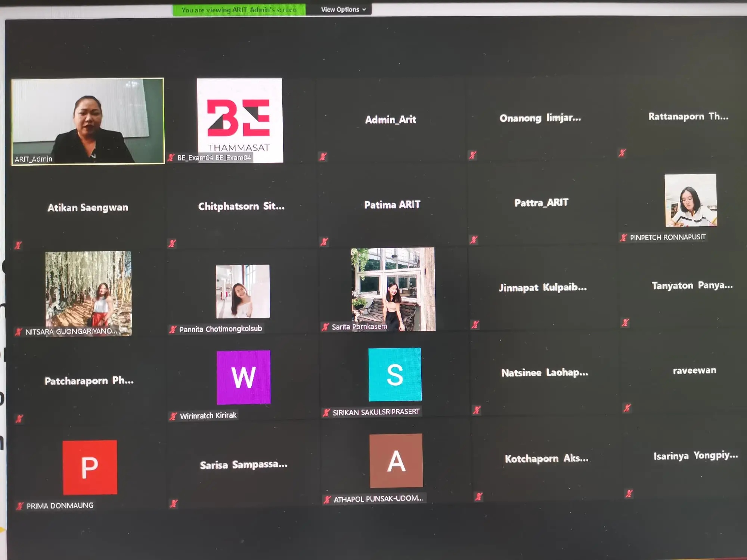Click the muted mic icon beside SIRIKAN SAKULSRIPRASERT

click(326, 413)
